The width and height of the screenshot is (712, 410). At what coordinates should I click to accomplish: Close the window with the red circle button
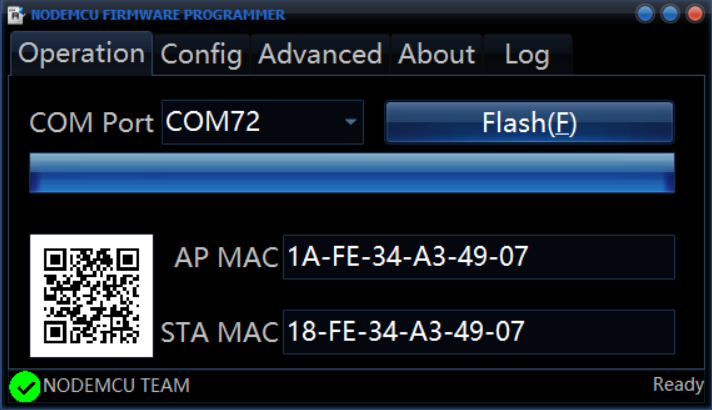(693, 14)
